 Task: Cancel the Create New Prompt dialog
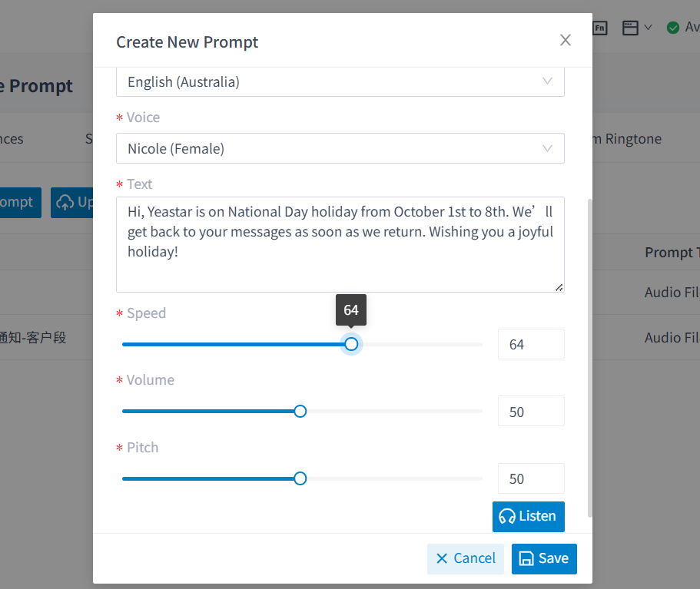[466, 558]
